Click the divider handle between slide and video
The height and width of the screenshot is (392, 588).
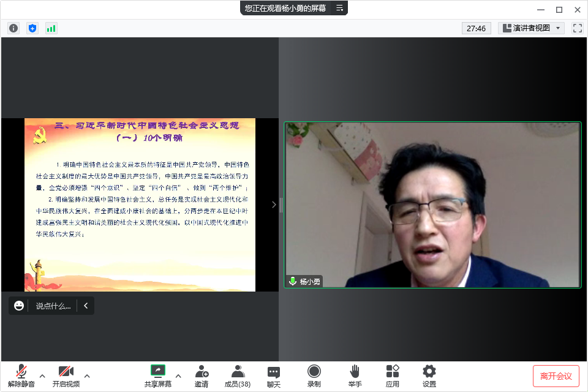point(281,205)
